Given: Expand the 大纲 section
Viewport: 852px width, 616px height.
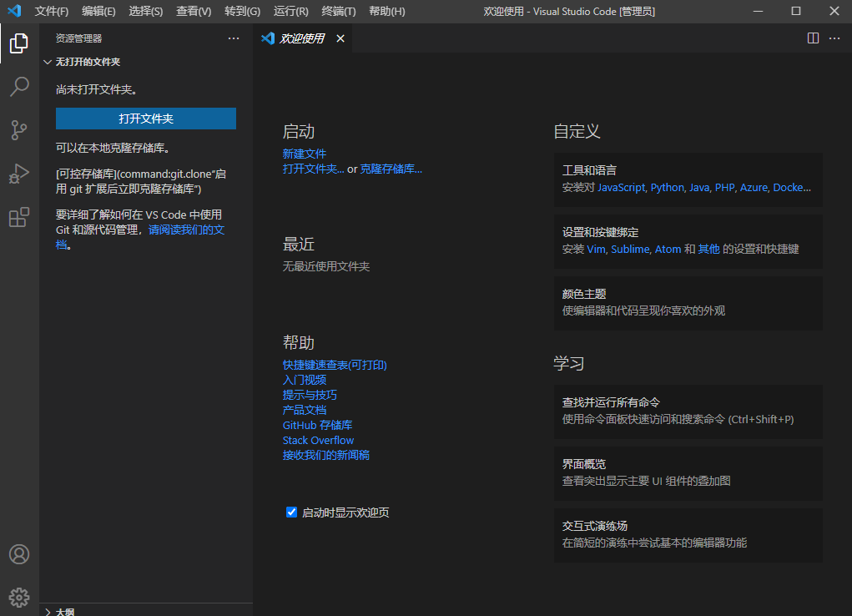Looking at the screenshot, I should 146,611.
